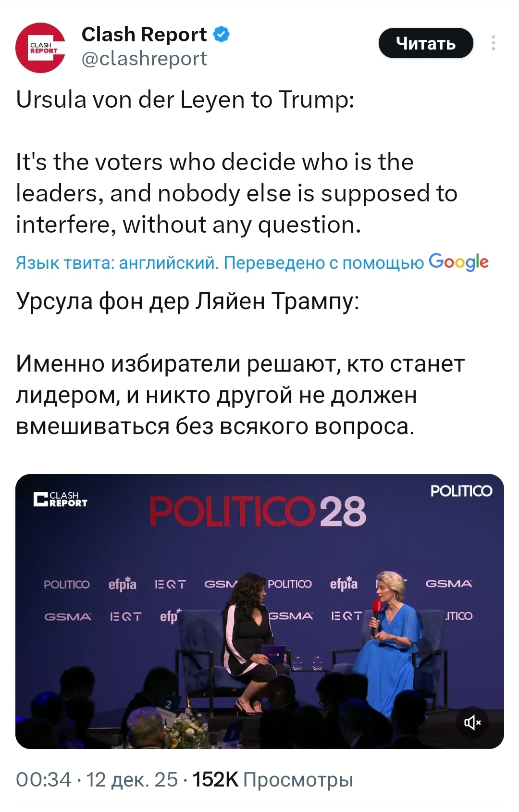The image size is (519, 812).
Task: Select the English quote about voters
Action: tap(236, 193)
